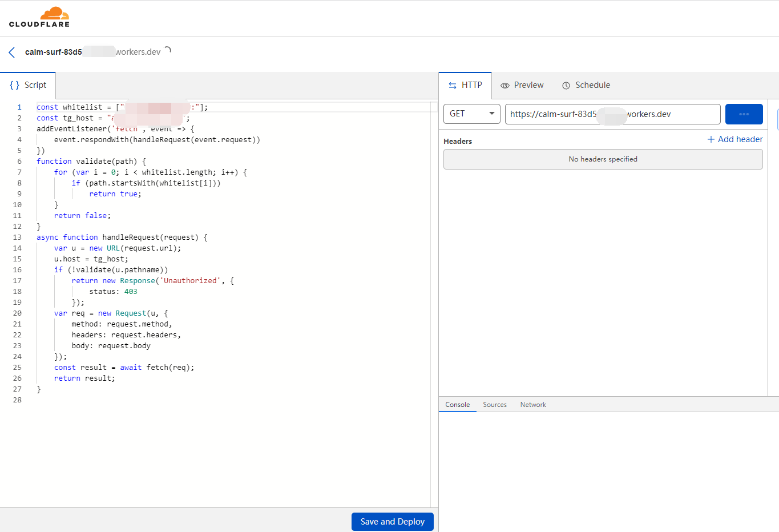
Task: Click 'const whitelist' on line 1
Action: point(70,107)
